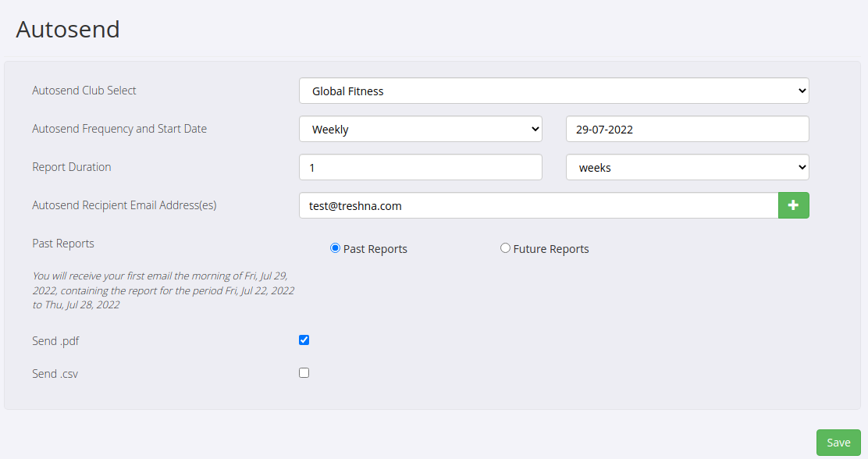Click the start date field 29-07-2022
868x459 pixels.
point(688,129)
